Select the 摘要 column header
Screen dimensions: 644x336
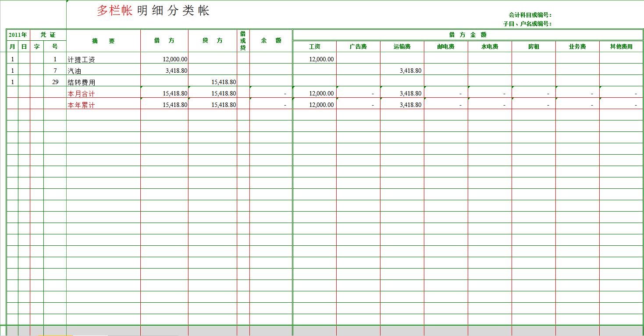point(103,40)
